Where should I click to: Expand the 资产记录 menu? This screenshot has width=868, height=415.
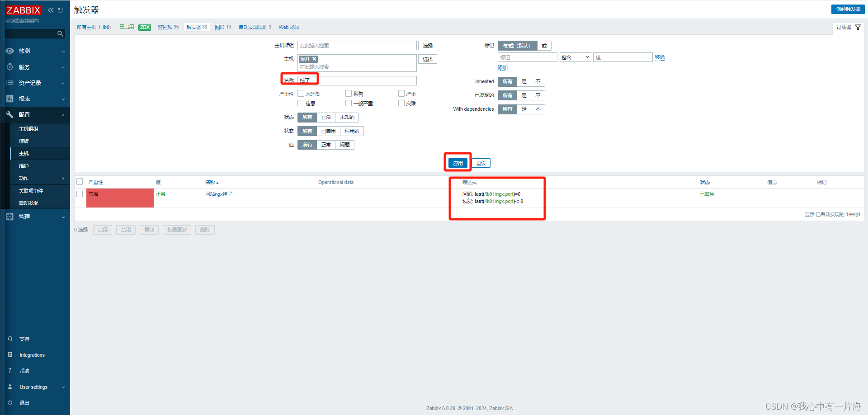point(63,83)
